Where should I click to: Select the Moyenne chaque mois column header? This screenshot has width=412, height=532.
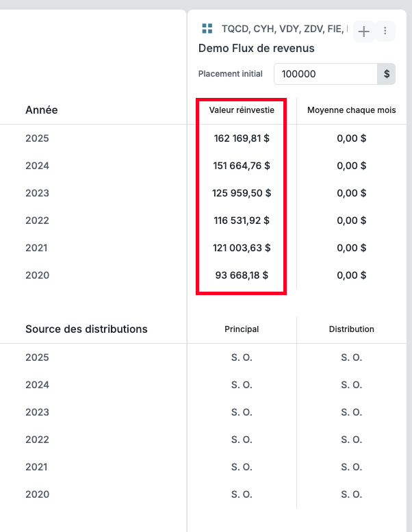(351, 110)
